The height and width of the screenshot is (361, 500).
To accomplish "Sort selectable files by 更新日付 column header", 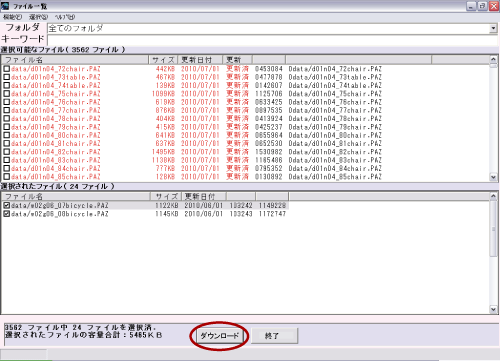I will click(x=200, y=60).
